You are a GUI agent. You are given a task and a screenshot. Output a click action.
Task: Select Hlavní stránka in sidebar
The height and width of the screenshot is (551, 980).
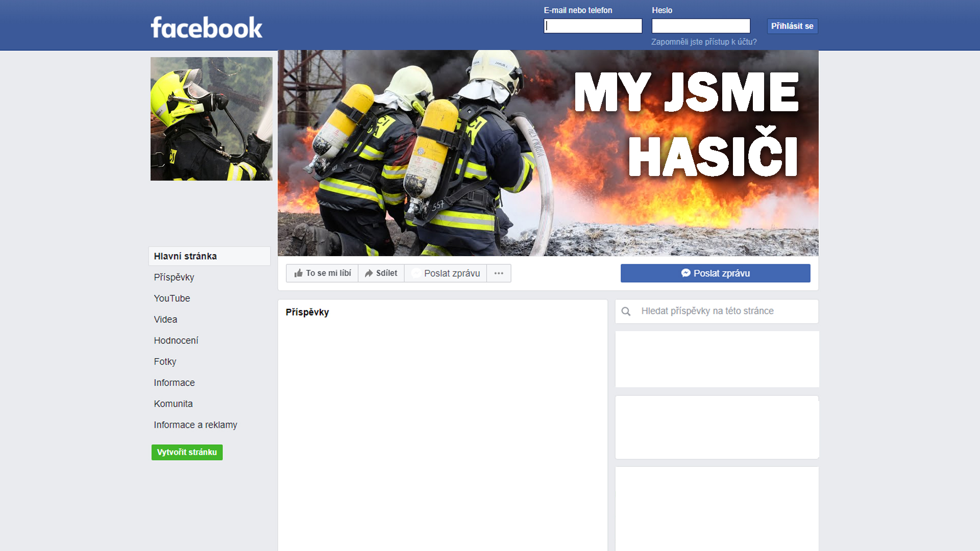pyautogui.click(x=209, y=256)
